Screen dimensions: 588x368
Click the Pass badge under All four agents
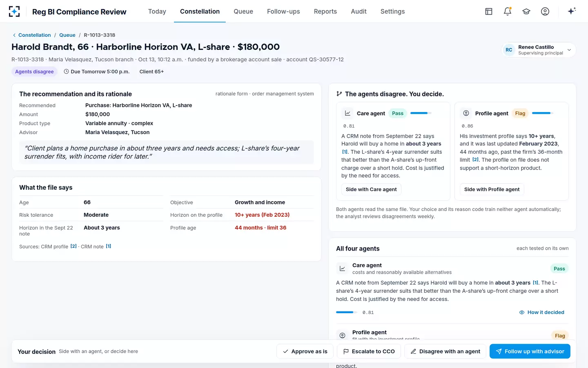[x=559, y=269]
